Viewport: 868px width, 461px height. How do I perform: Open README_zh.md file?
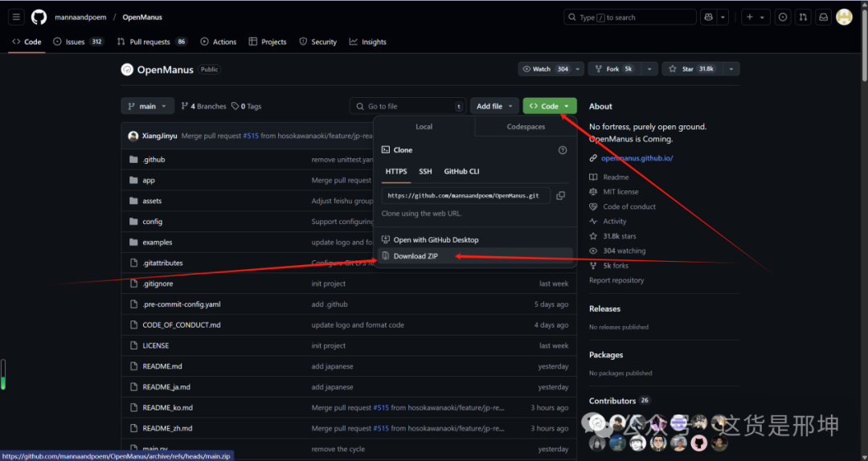[x=167, y=428]
